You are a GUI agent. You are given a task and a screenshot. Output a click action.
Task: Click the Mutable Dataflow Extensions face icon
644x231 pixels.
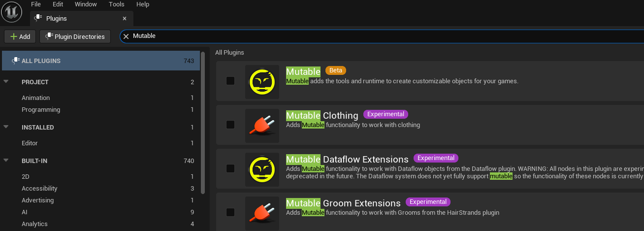[262, 169]
